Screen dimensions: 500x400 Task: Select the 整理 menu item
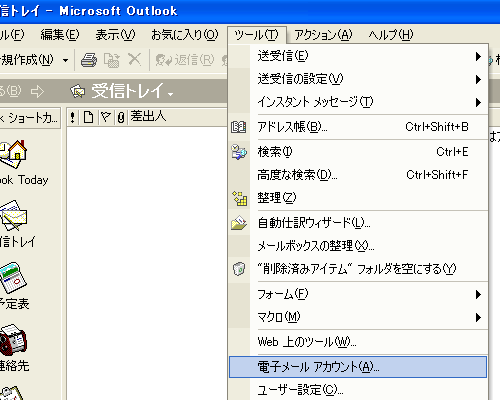tap(359, 198)
